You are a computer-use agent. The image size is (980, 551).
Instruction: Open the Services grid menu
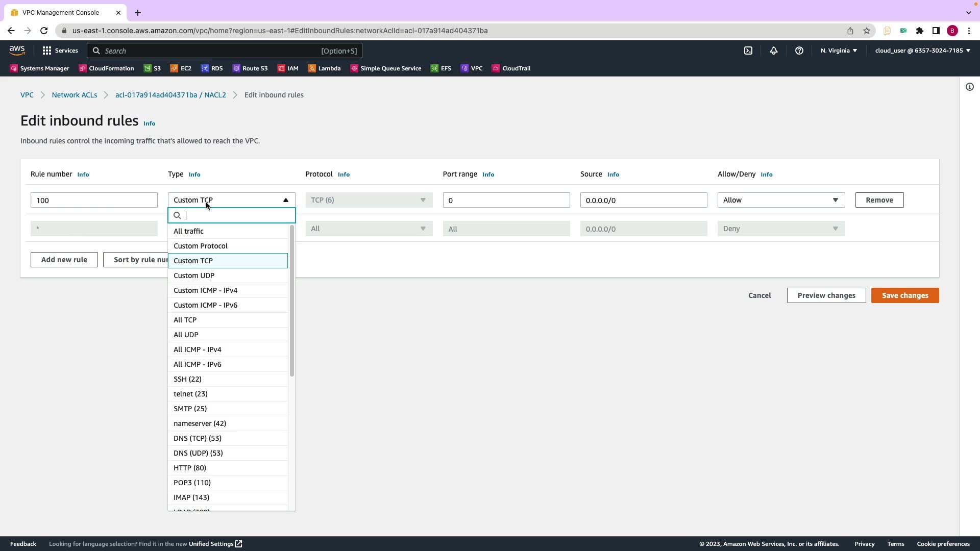click(x=60, y=51)
